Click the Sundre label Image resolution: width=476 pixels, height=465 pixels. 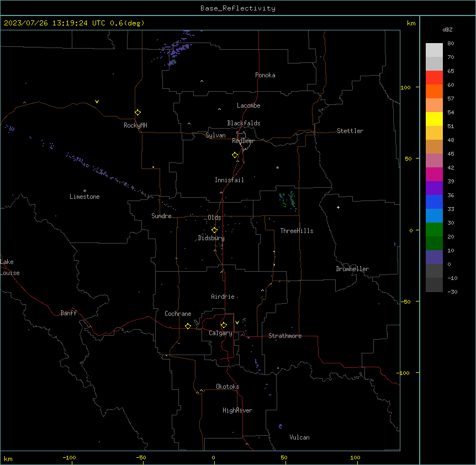pyautogui.click(x=161, y=216)
